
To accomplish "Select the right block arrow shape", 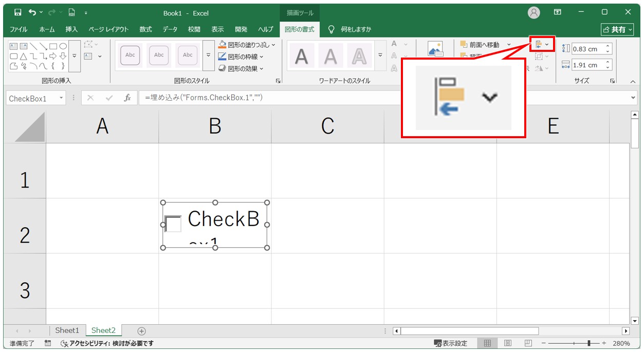I will tap(53, 56).
